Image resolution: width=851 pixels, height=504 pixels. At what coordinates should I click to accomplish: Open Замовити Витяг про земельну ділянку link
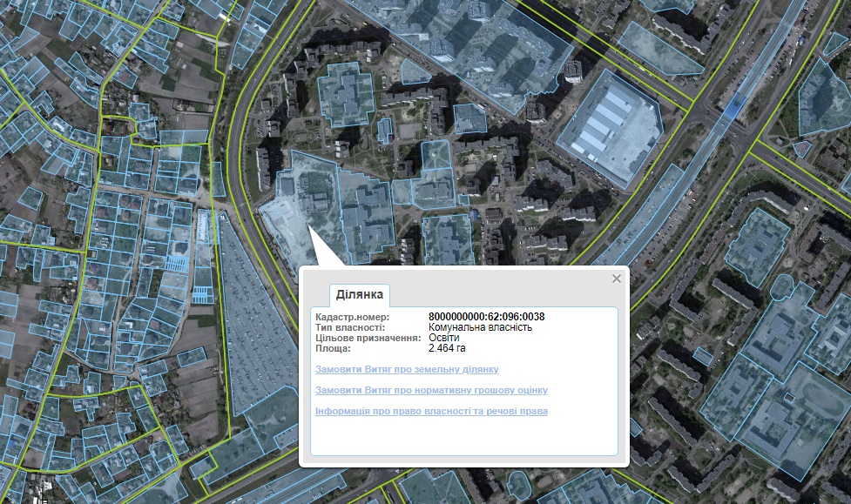coord(406,370)
